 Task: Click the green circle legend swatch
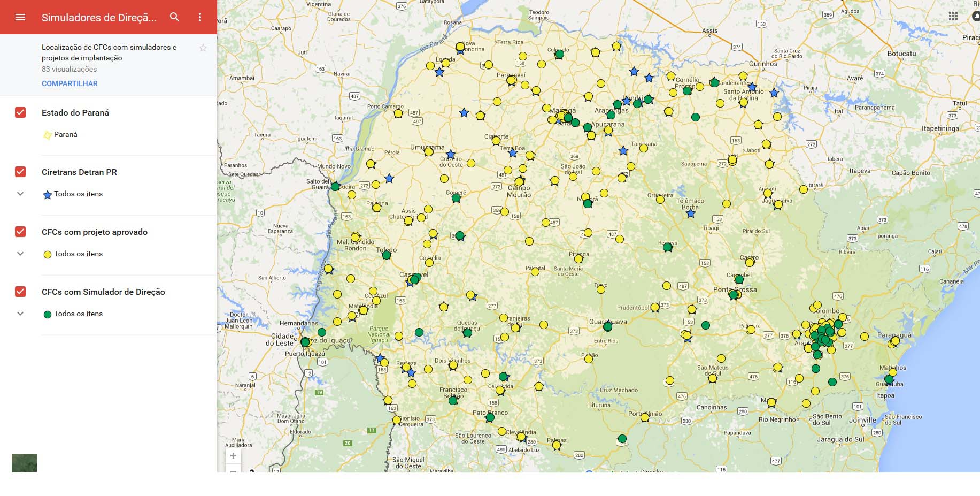[47, 315]
